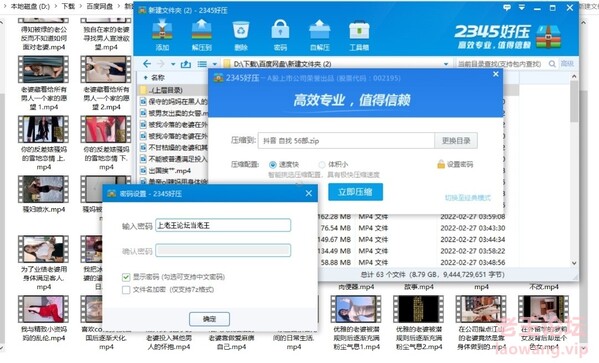Viewport: 599px width, 363px height.
Task: Select the 体积小 radio option
Action: point(322,165)
